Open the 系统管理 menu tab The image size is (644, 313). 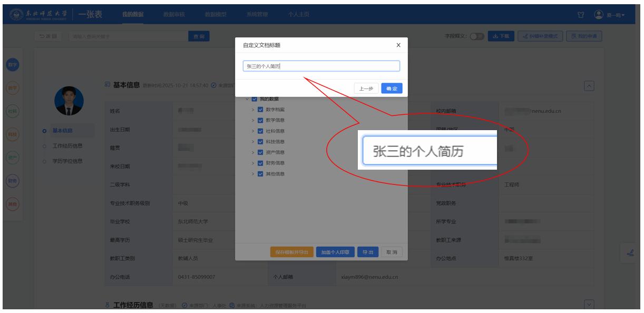click(257, 15)
